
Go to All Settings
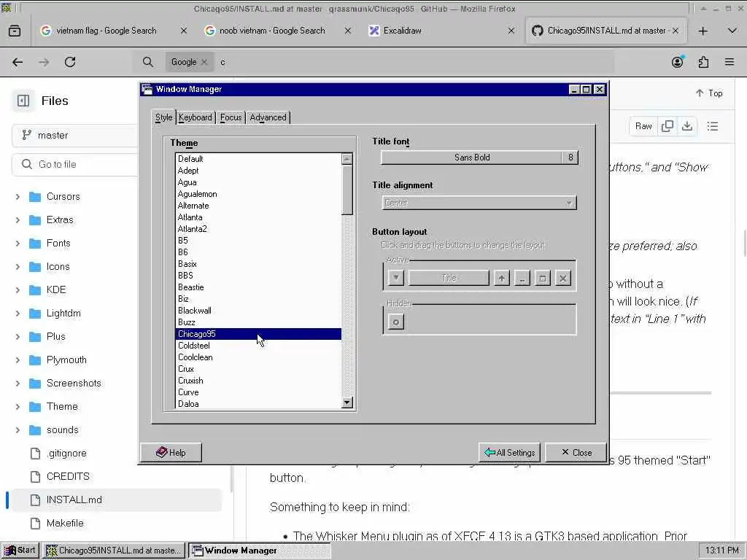pos(509,452)
